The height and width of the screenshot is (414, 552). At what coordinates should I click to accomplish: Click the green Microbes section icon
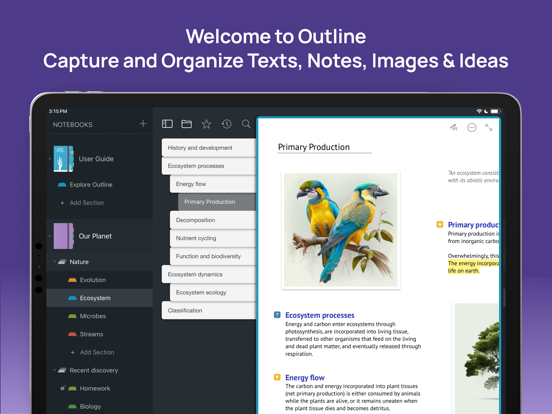pos(72,316)
